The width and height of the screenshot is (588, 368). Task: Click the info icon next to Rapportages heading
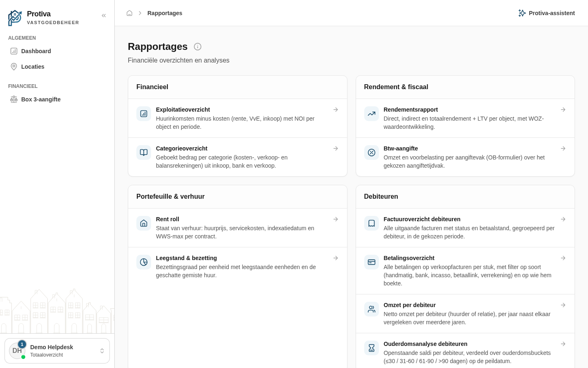[198, 47]
